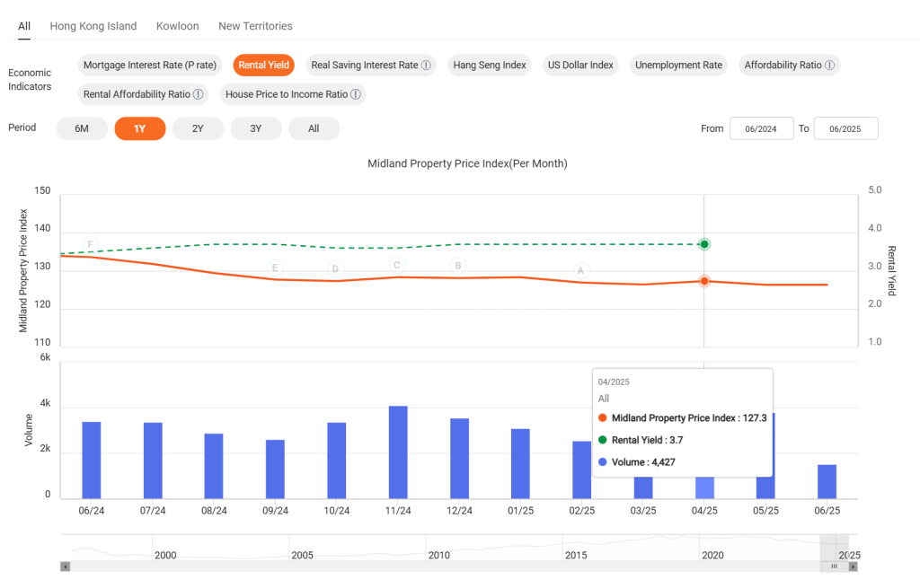
Task: Click the 06/24 volume bar
Action: (92, 461)
